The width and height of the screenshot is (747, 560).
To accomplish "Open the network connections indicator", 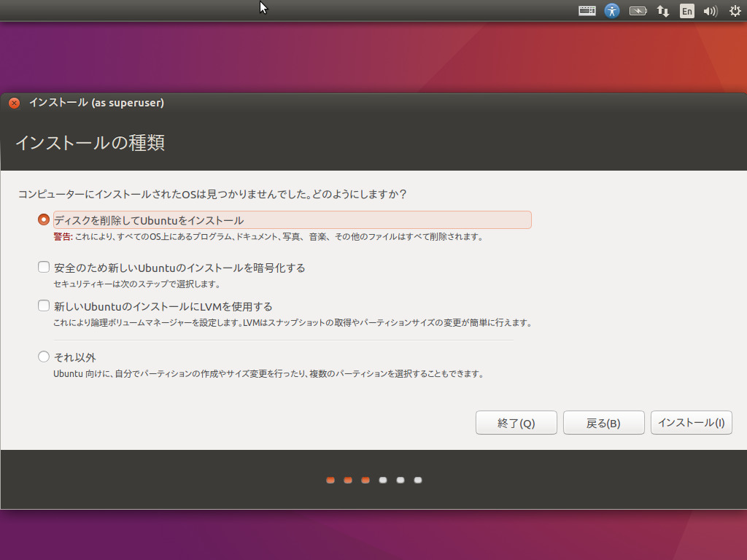I will 662,10.
